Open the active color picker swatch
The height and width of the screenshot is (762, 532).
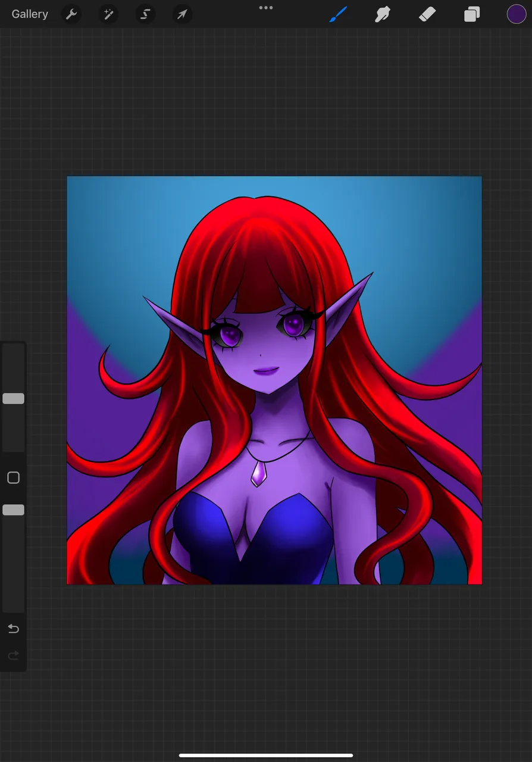pos(517,14)
